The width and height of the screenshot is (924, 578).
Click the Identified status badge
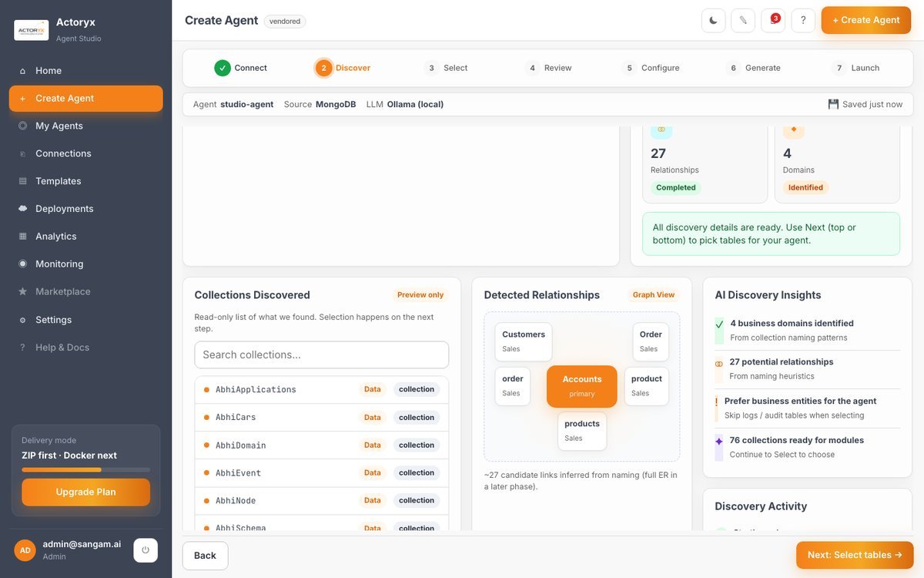805,188
